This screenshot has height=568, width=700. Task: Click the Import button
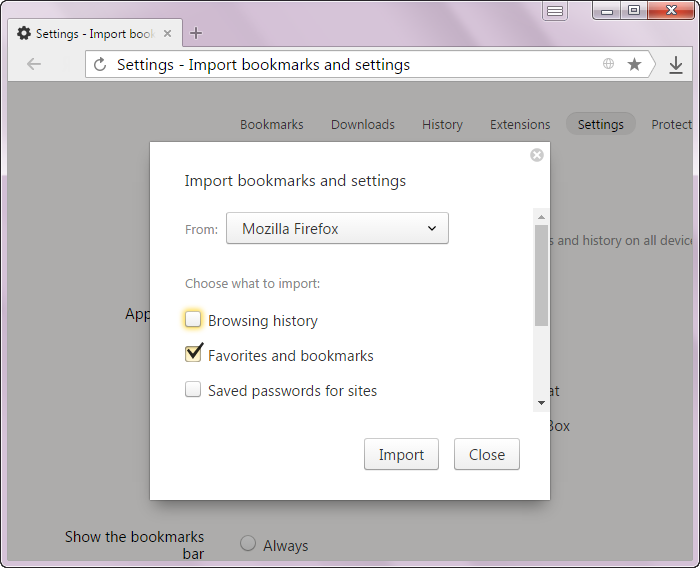[x=401, y=454]
